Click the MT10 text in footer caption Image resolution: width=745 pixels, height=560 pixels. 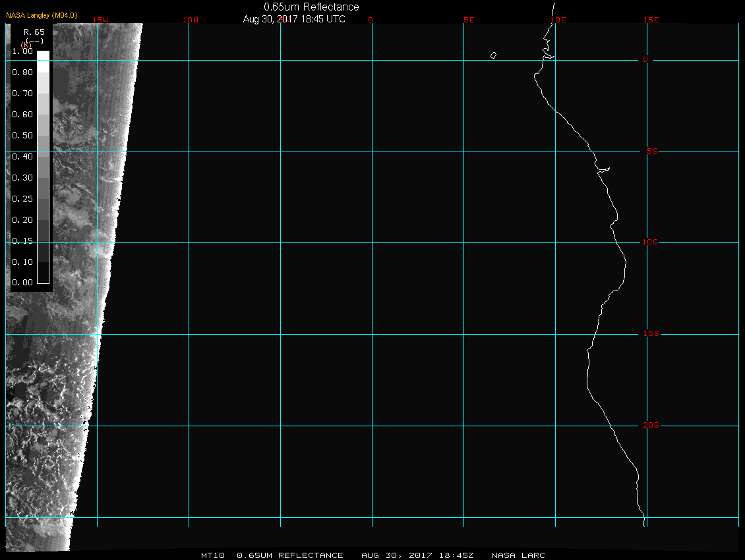[x=214, y=555]
